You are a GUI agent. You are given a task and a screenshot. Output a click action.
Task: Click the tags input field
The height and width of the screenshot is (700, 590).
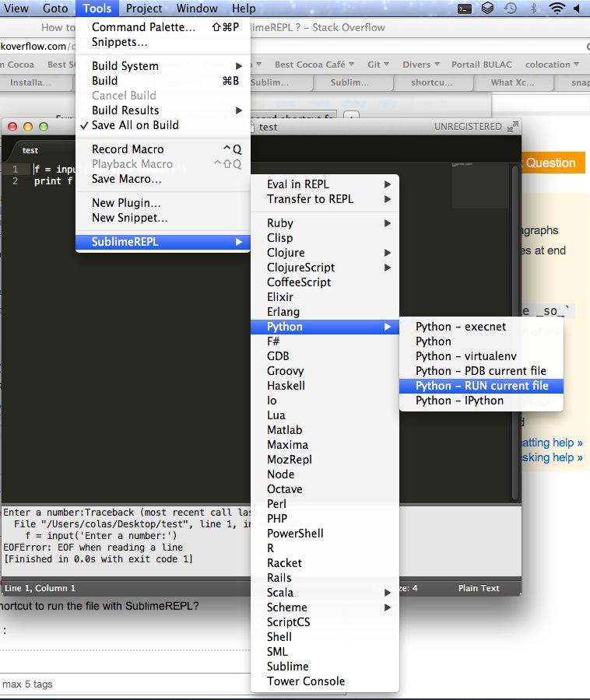coord(125,684)
